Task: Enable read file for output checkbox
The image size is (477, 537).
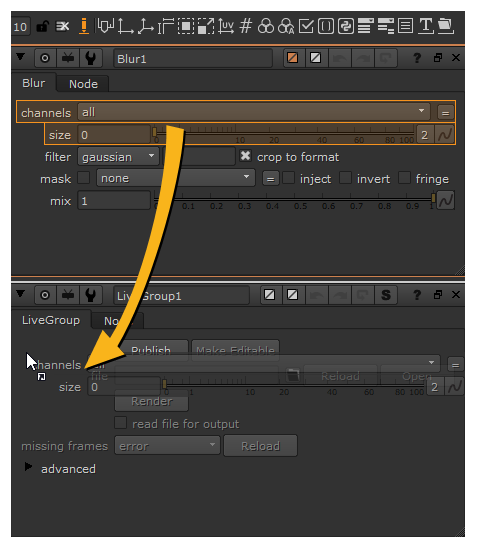Action: pos(121,423)
